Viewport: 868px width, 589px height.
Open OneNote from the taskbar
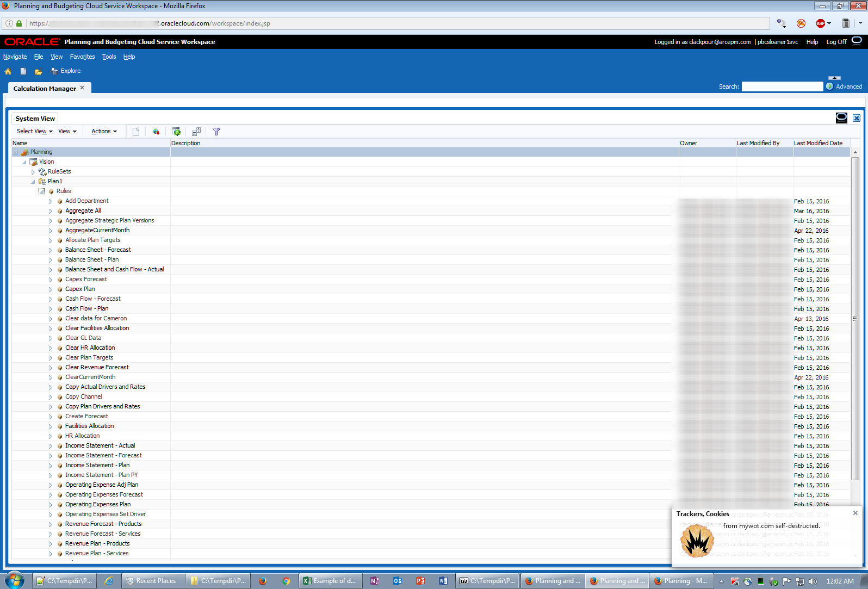[375, 581]
